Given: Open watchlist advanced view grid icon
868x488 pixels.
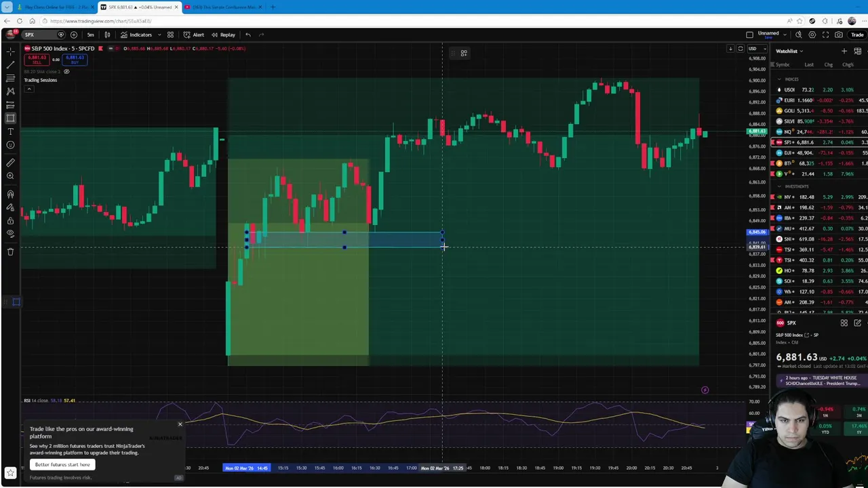Looking at the screenshot, I should tap(858, 51).
